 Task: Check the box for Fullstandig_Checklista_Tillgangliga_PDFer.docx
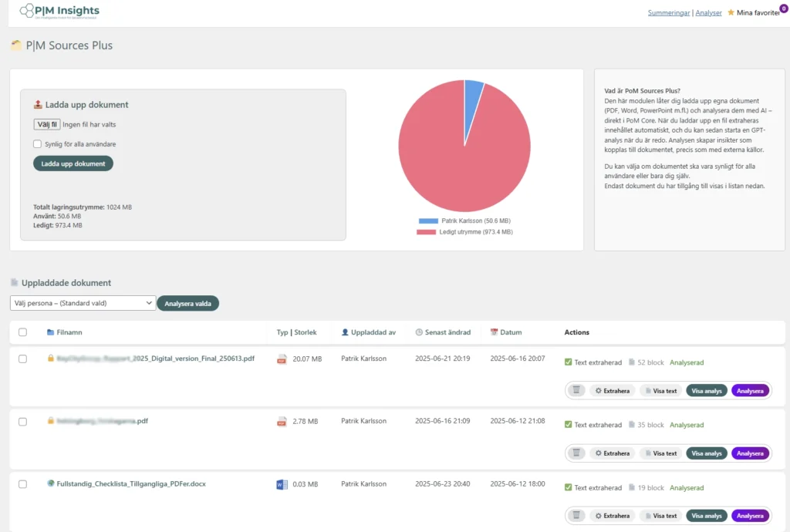[22, 484]
